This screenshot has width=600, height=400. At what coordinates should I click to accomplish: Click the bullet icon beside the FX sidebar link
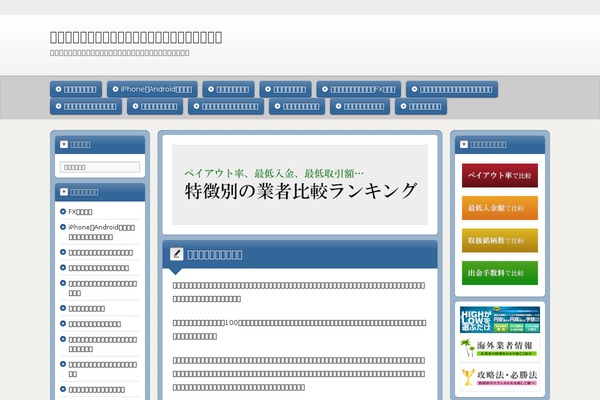tap(63, 211)
